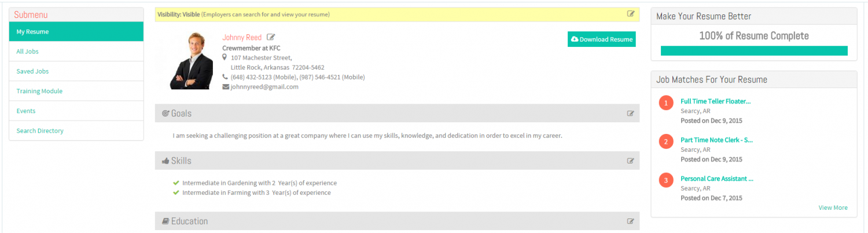
Task: Go to All Jobs
Action: pos(76,52)
